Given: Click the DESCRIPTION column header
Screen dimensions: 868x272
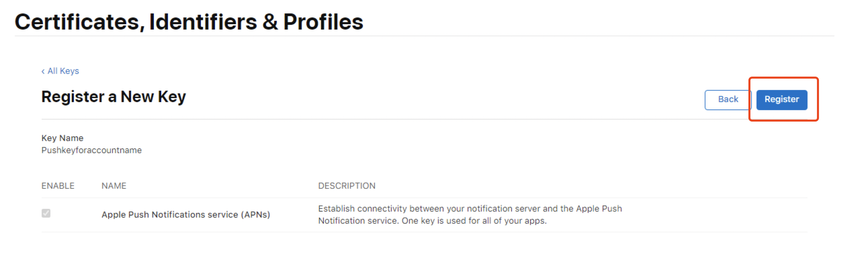Looking at the screenshot, I should coord(346,186).
